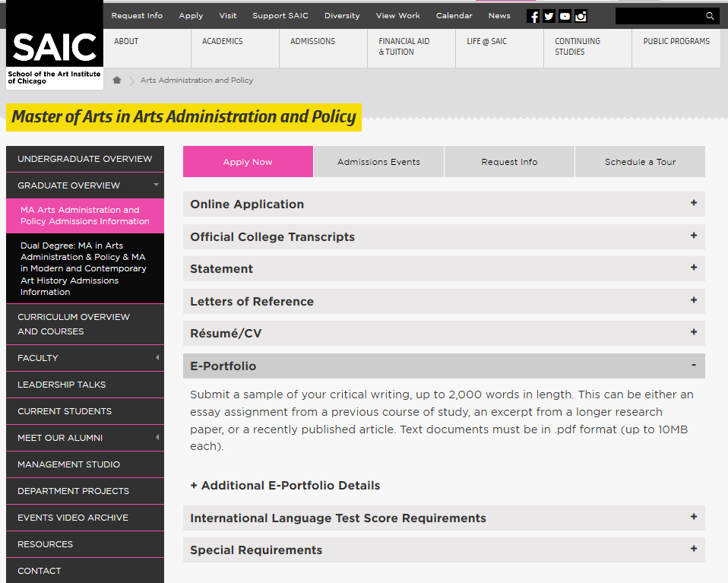
Task: Click the pink Apply Now button
Action: point(248,162)
